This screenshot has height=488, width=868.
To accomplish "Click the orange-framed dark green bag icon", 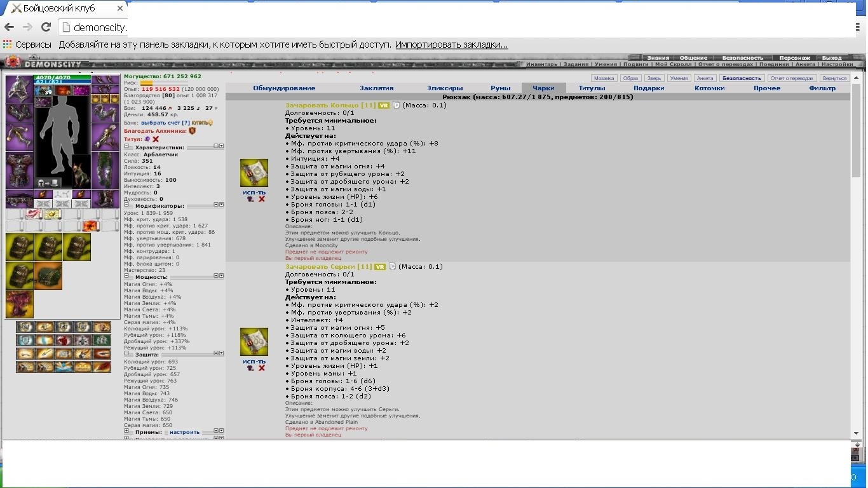I will 48,276.
